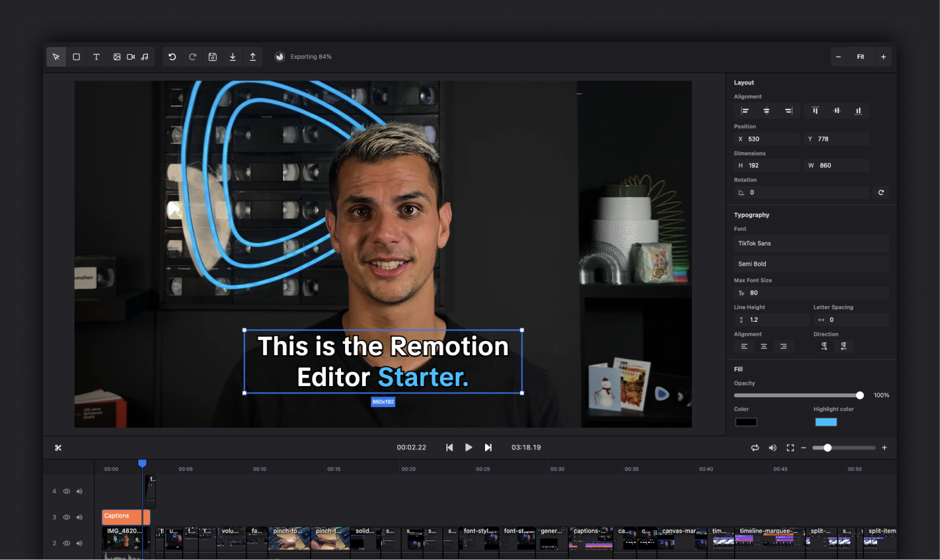Align layer to vertical middle
Screen dimensions: 940x560
[837, 111]
